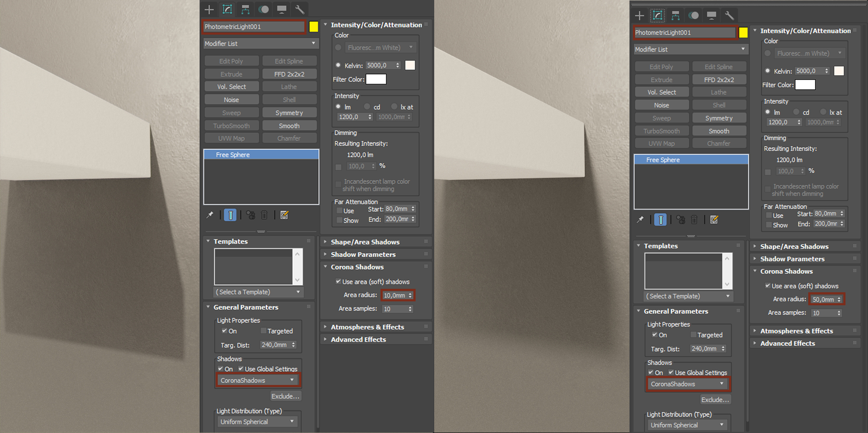Open the Create tab in left command panel
This screenshot has height=433, width=868.
tap(209, 10)
